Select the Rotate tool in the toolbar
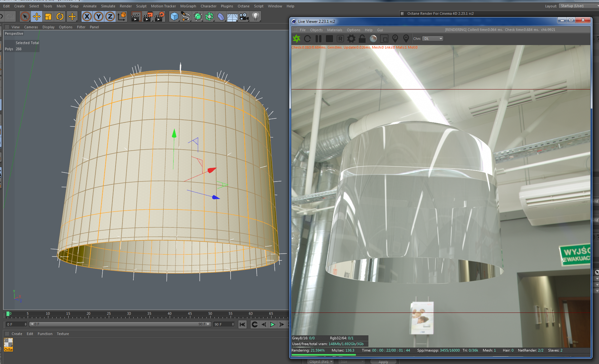Screen dimensions: 599x364 tap(60, 16)
